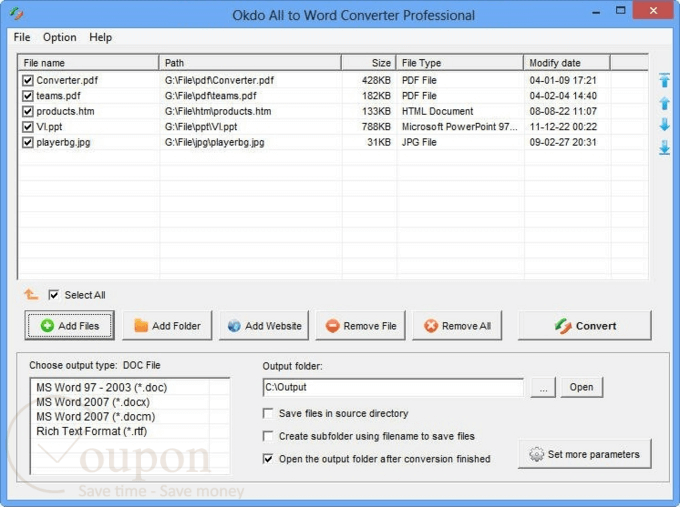
Task: Browse output folder with the ... button
Action: click(543, 387)
